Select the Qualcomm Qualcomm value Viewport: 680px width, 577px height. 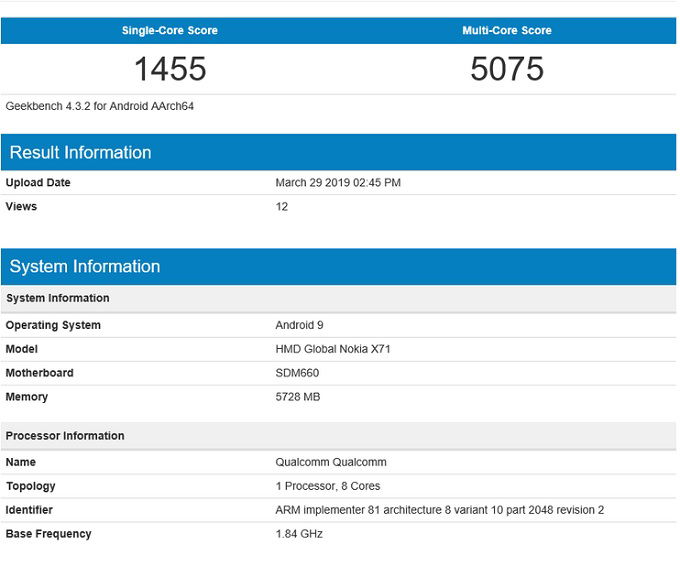(331, 462)
